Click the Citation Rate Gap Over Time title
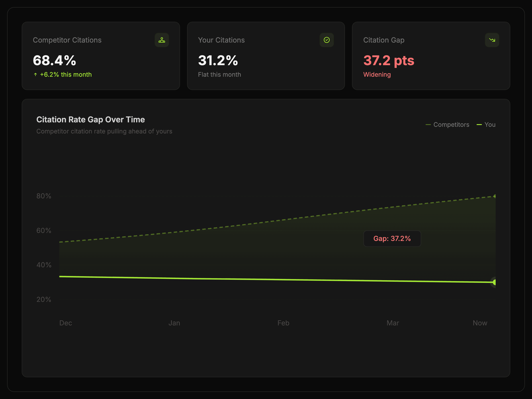 pyautogui.click(x=90, y=119)
